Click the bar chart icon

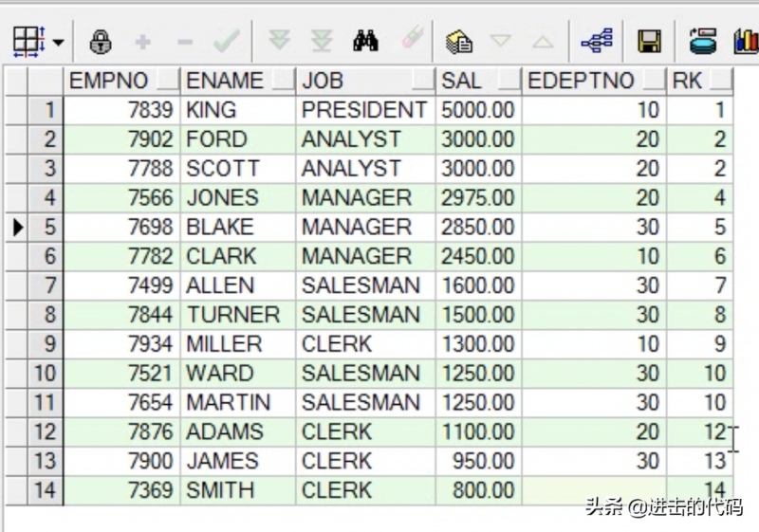tap(747, 42)
